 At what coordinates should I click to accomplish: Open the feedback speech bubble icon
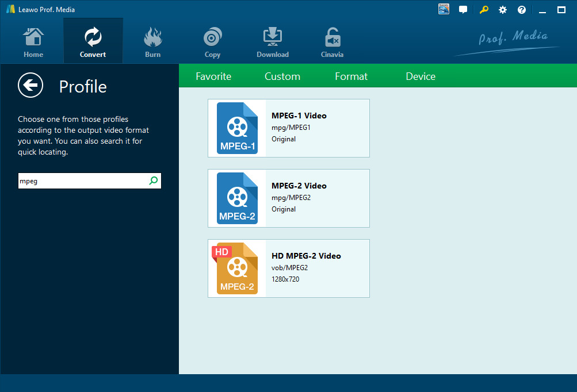click(x=463, y=10)
